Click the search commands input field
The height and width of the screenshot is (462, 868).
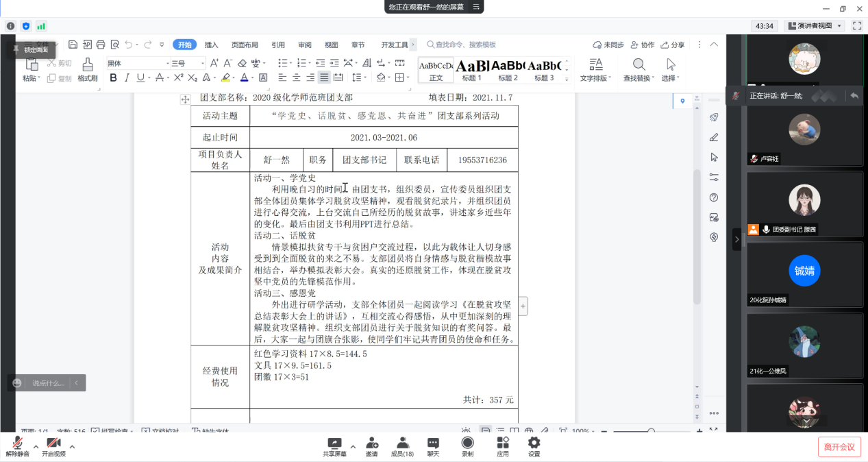click(466, 45)
